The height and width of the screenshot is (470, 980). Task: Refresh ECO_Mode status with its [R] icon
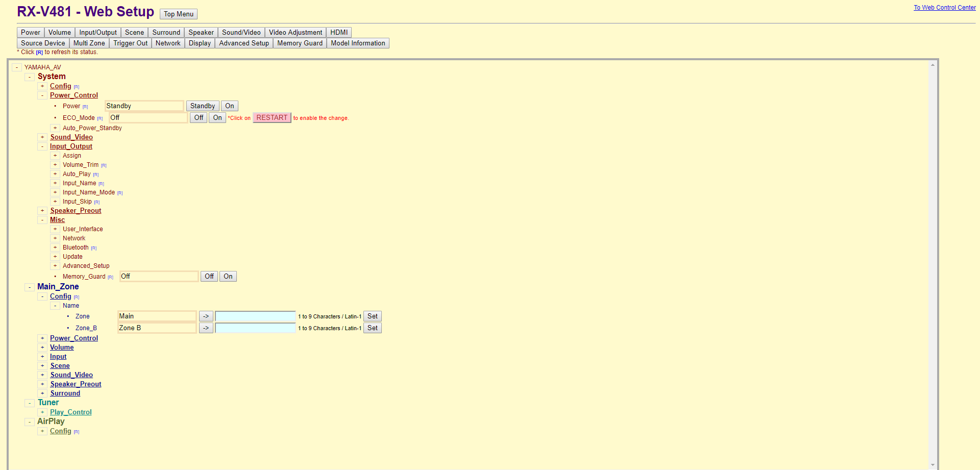[x=100, y=118]
